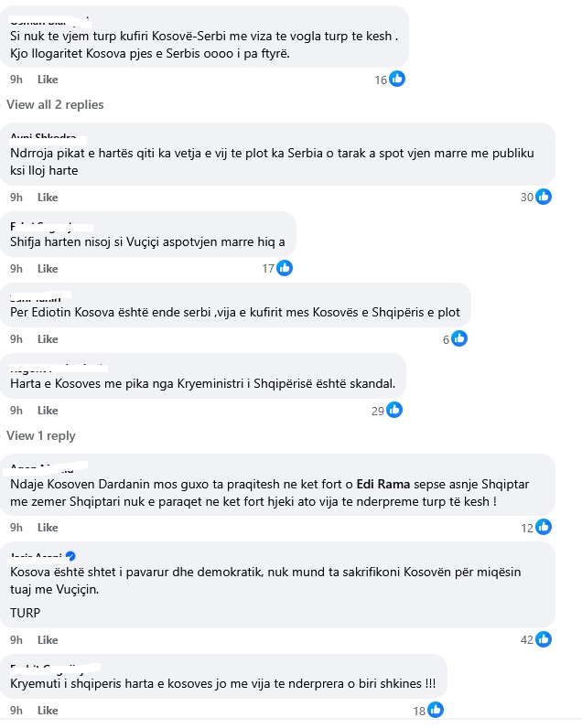582x728 pixels.
Task: Expand "View all 2 replies"
Action: point(55,104)
